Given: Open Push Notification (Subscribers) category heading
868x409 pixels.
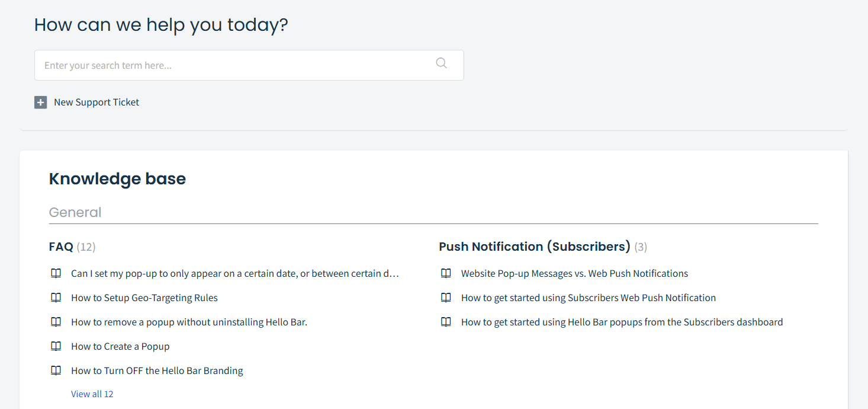Looking at the screenshot, I should pos(535,247).
